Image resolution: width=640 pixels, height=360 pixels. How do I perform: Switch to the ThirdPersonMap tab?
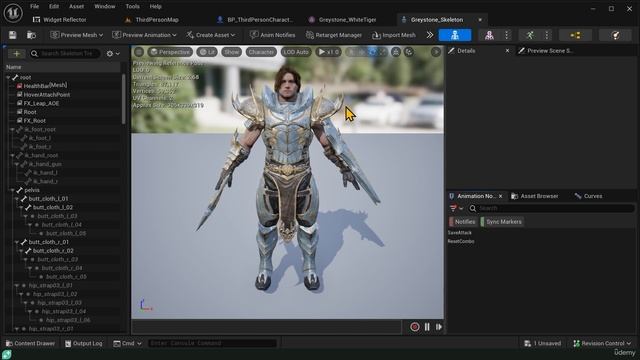click(x=152, y=20)
